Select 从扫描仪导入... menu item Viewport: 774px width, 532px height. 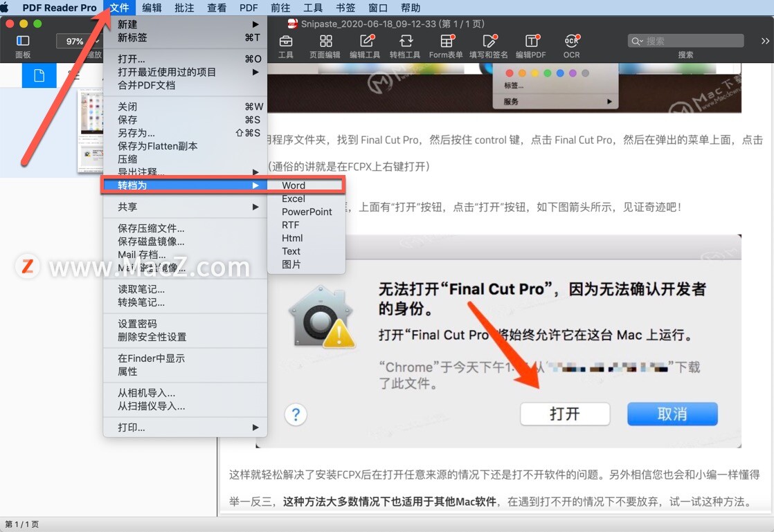185,406
